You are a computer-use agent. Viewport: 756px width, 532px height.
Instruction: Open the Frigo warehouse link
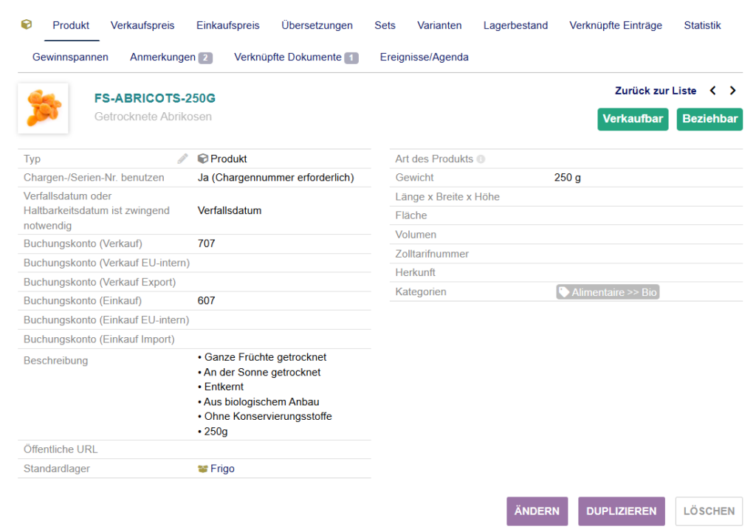point(222,469)
